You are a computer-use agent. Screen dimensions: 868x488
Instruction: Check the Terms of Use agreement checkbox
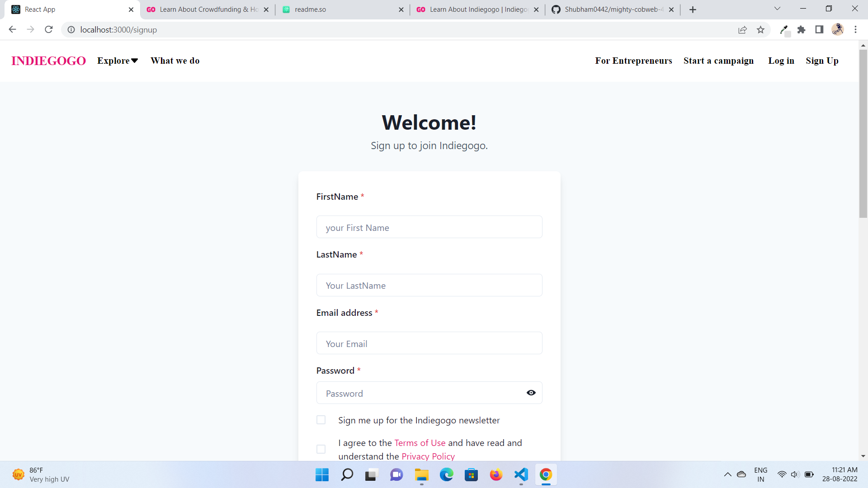click(x=321, y=449)
